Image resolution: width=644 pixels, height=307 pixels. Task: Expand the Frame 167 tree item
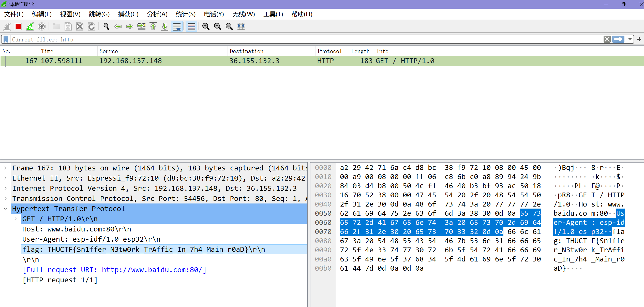pos(6,168)
